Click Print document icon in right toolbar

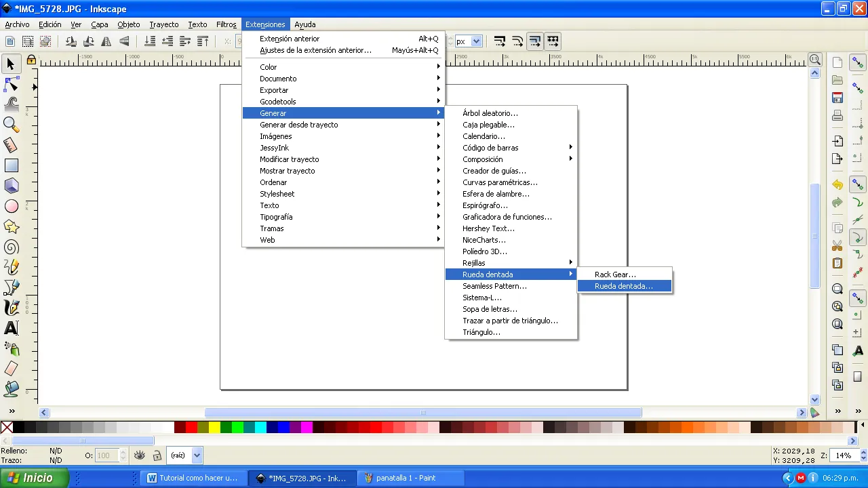click(x=837, y=115)
